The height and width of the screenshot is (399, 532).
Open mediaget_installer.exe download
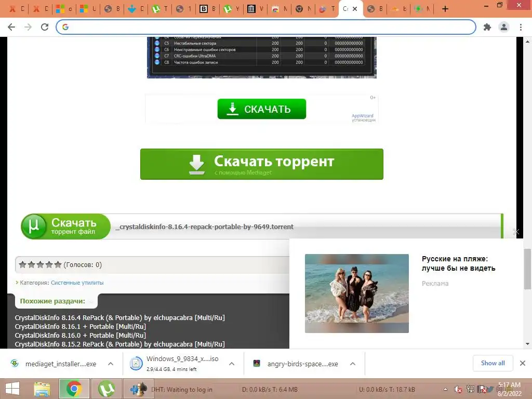tap(61, 364)
